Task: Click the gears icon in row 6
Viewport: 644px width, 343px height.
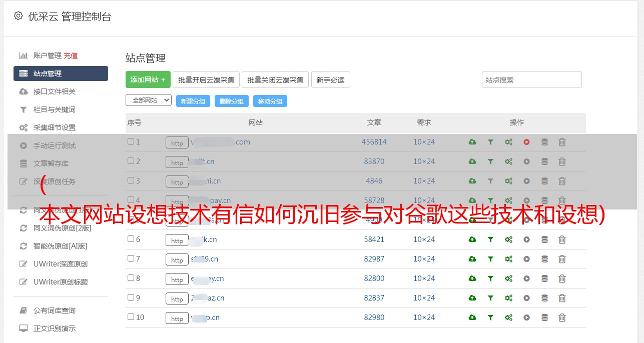Action: 508,239
